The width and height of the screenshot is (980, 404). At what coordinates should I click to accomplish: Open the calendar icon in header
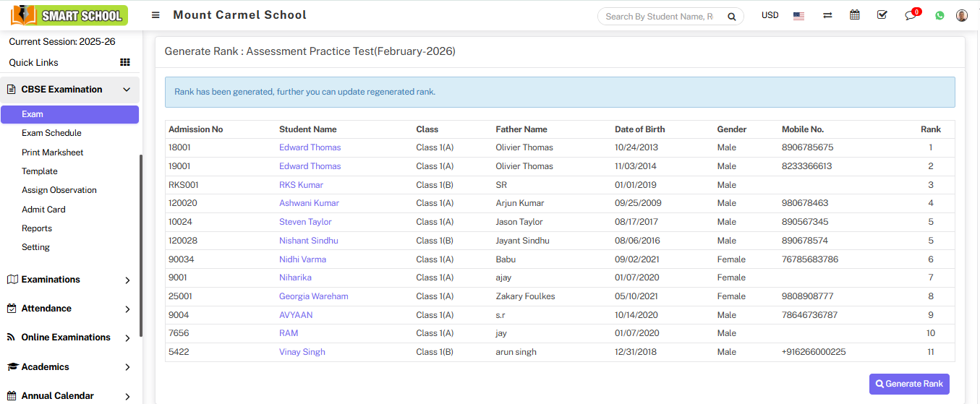855,15
